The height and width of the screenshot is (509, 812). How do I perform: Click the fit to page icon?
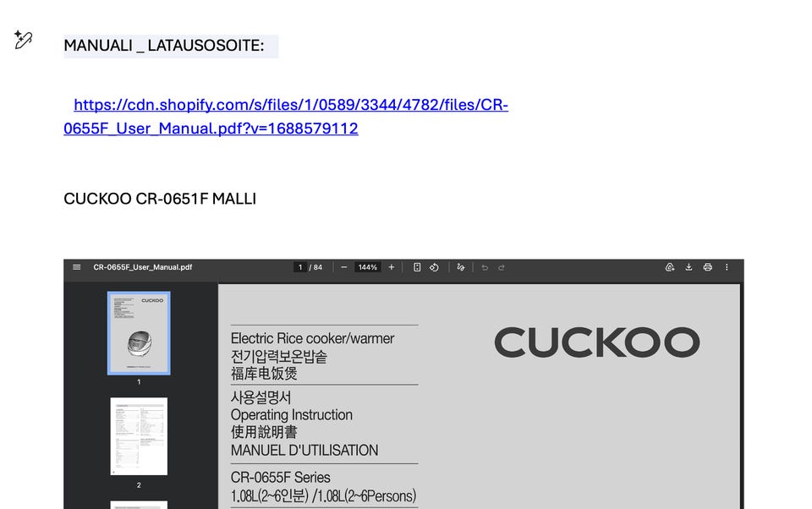417,267
